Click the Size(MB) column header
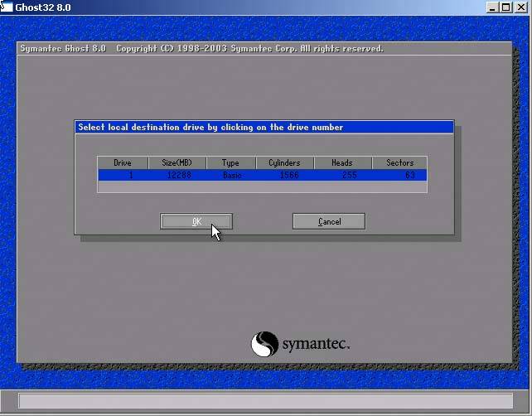 177,163
